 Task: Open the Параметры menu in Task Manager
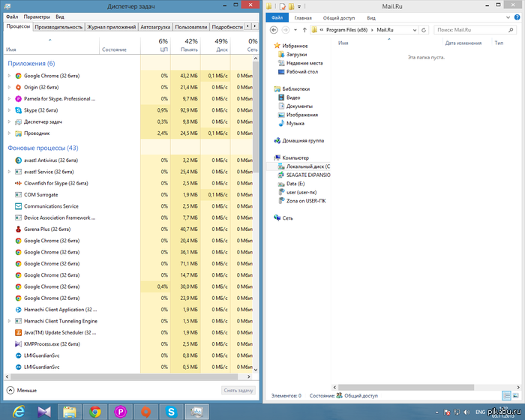(x=37, y=16)
